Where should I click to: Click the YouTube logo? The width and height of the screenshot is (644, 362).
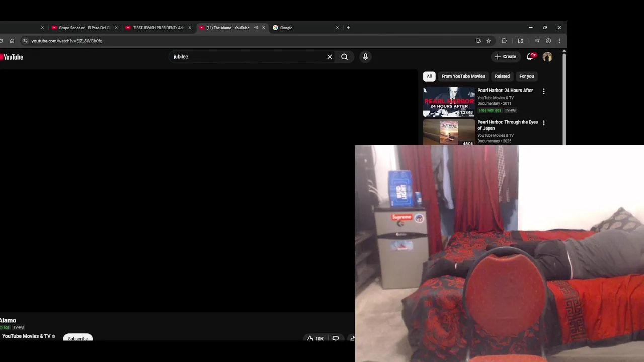coord(12,57)
